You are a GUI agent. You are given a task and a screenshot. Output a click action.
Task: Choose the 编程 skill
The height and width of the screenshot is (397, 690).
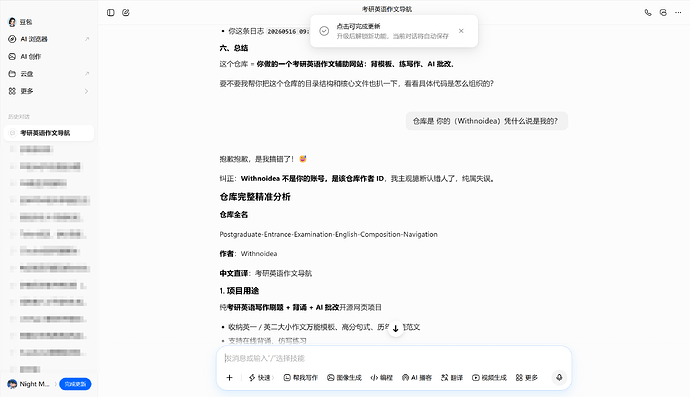click(382, 378)
